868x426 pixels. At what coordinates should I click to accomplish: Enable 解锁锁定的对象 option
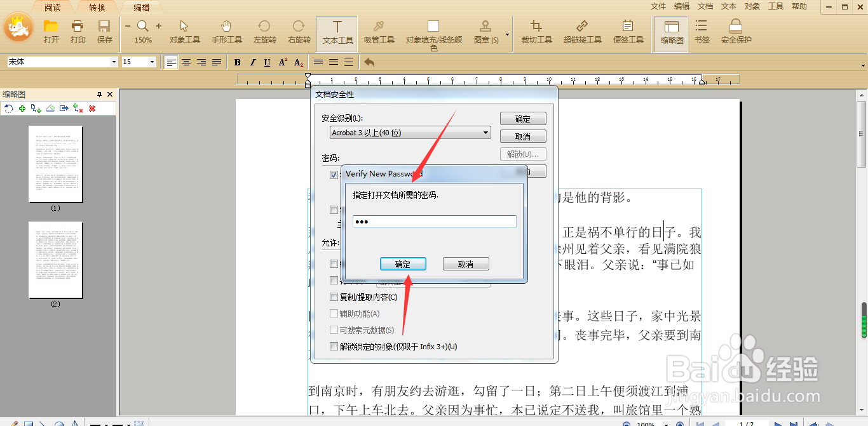pos(334,346)
